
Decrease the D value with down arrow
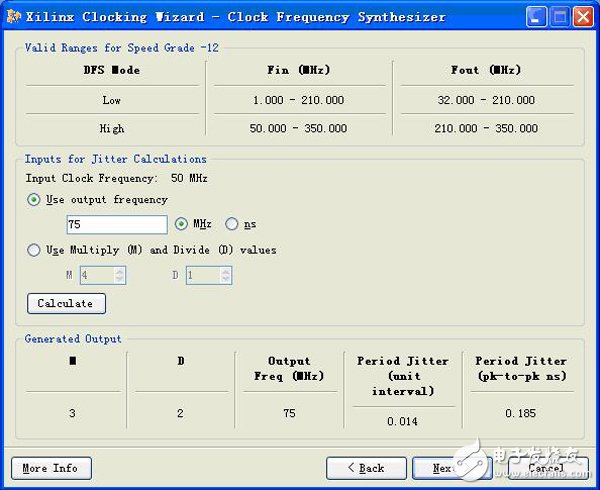tap(226, 279)
